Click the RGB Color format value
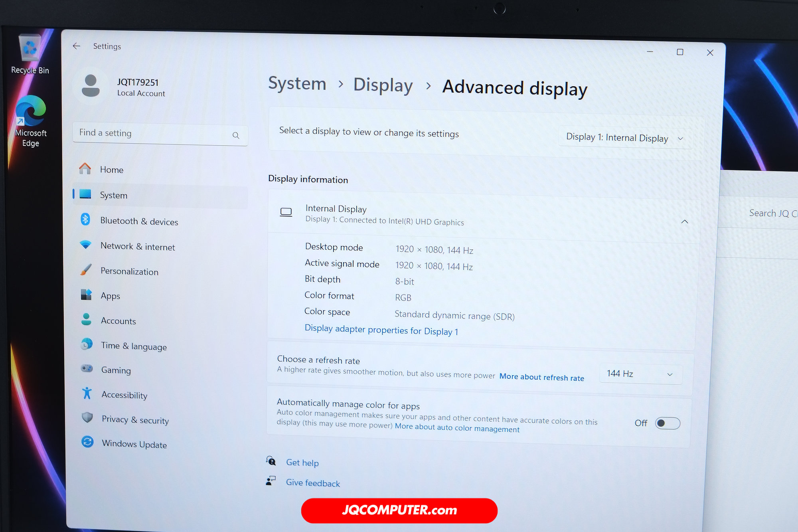Viewport: 798px width, 532px height. [x=403, y=298]
